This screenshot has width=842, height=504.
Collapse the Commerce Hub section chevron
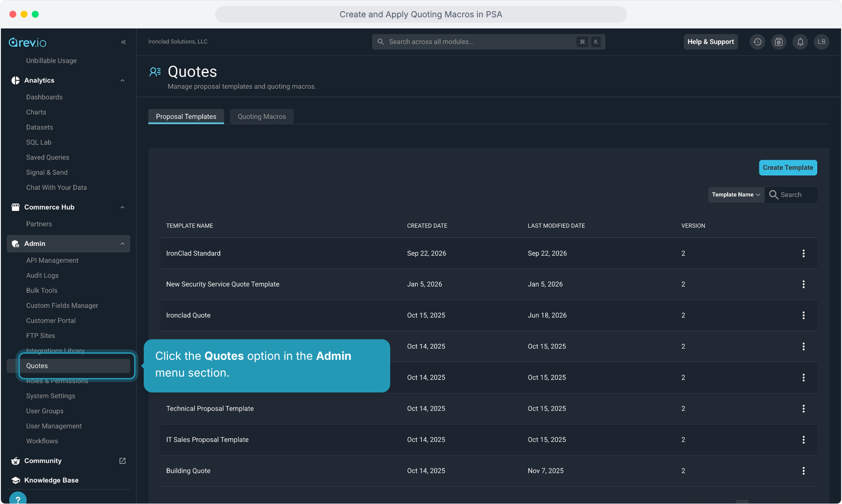(122, 207)
